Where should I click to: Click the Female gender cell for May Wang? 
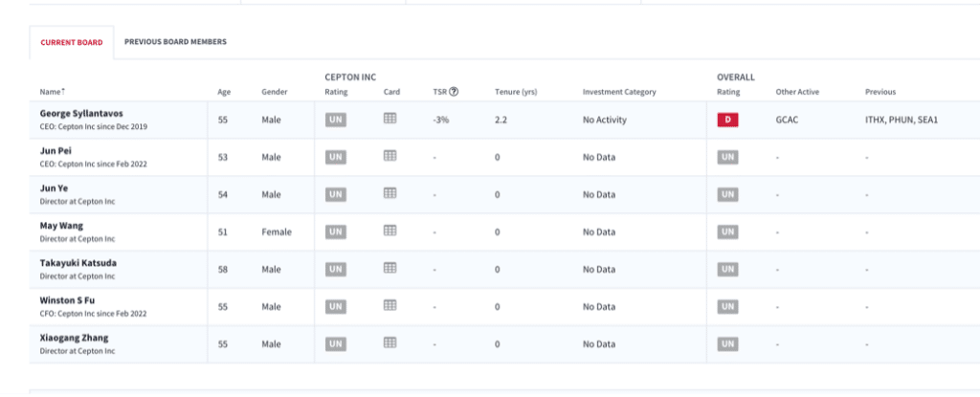[x=277, y=232]
